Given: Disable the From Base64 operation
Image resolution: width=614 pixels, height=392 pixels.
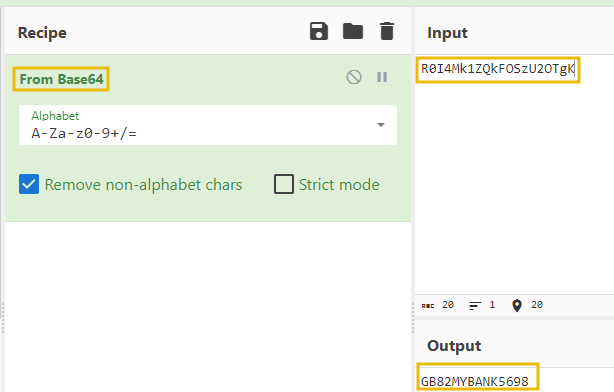Looking at the screenshot, I should 354,77.
